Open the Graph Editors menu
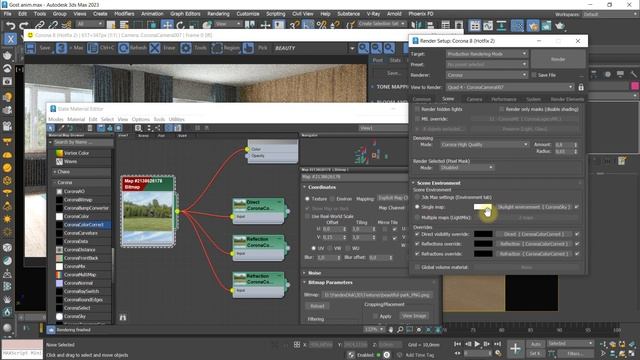 [185, 14]
